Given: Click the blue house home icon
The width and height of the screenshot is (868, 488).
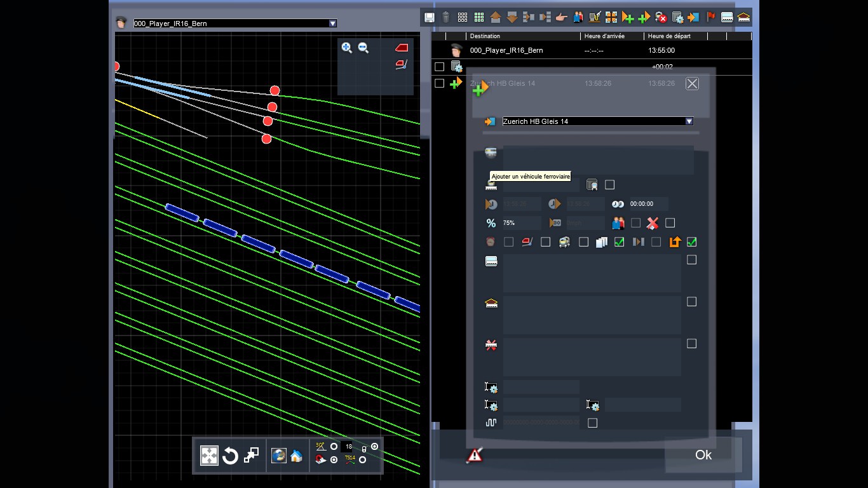Looking at the screenshot, I should pos(296,456).
